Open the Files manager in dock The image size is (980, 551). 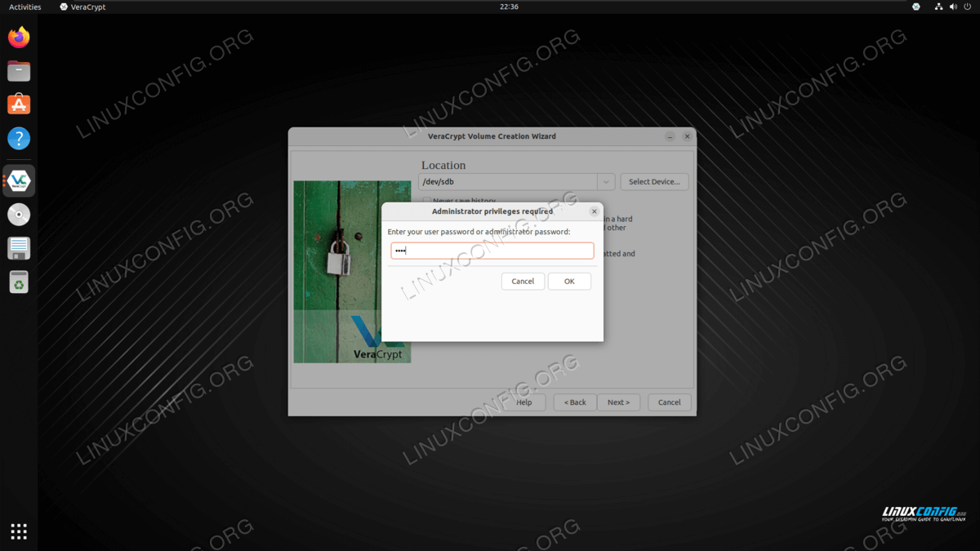[x=19, y=71]
